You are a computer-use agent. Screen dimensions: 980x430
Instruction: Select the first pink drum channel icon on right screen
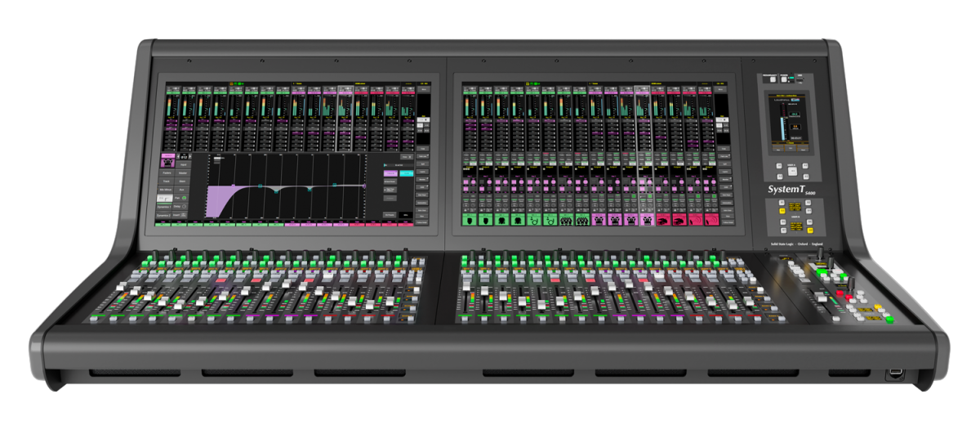pyautogui.click(x=599, y=219)
